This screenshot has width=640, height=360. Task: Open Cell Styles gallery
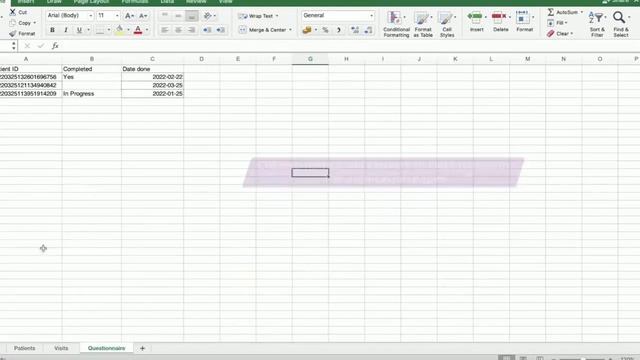[447, 24]
